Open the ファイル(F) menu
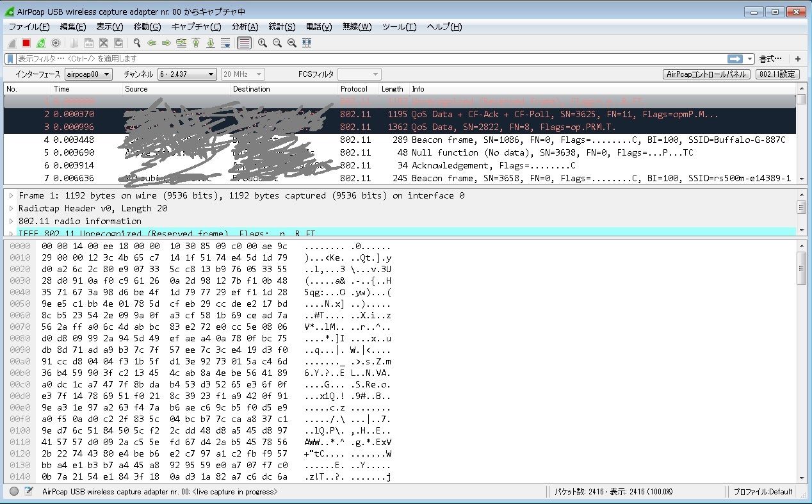This screenshot has width=812, height=504. coord(29,27)
